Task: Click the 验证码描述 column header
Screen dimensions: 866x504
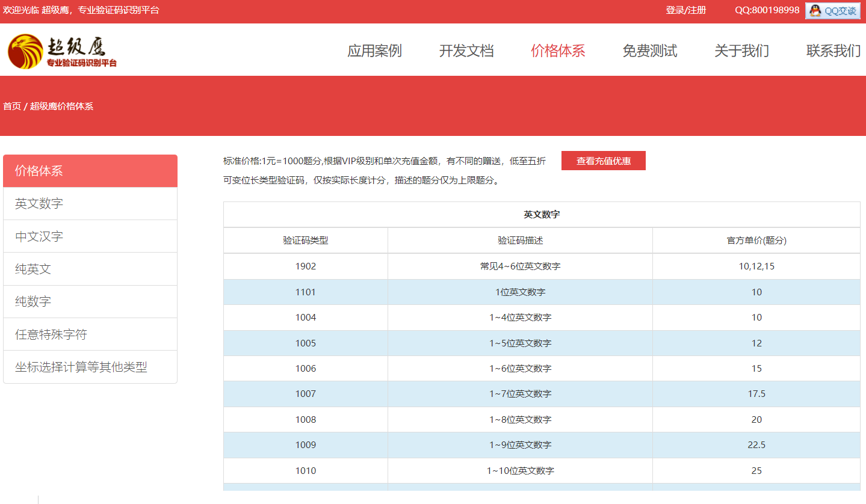Action: 521,241
